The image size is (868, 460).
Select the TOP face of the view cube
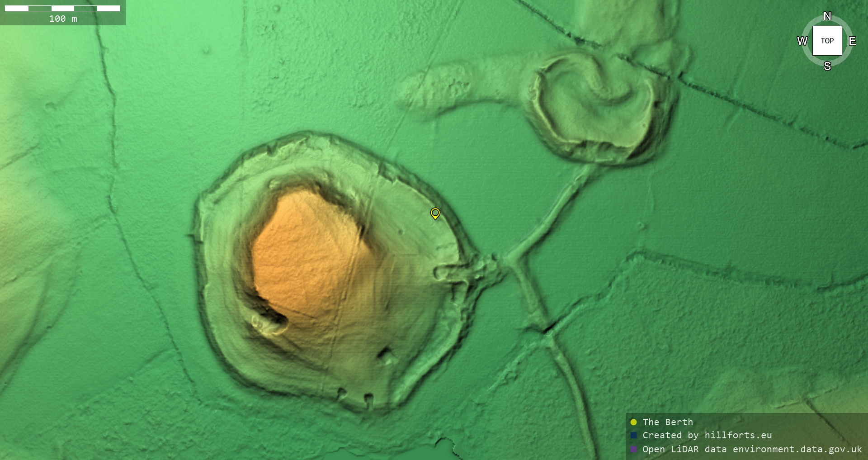(827, 41)
